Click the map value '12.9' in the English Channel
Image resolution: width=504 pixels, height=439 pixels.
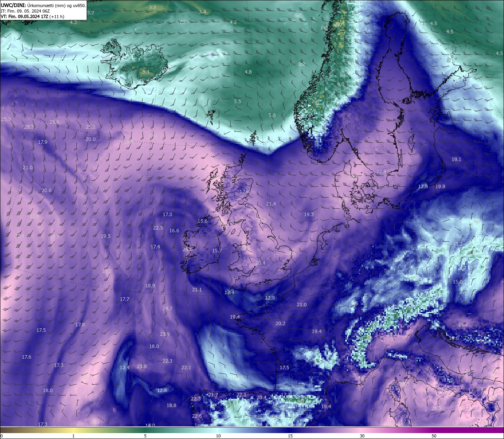pyautogui.click(x=270, y=298)
